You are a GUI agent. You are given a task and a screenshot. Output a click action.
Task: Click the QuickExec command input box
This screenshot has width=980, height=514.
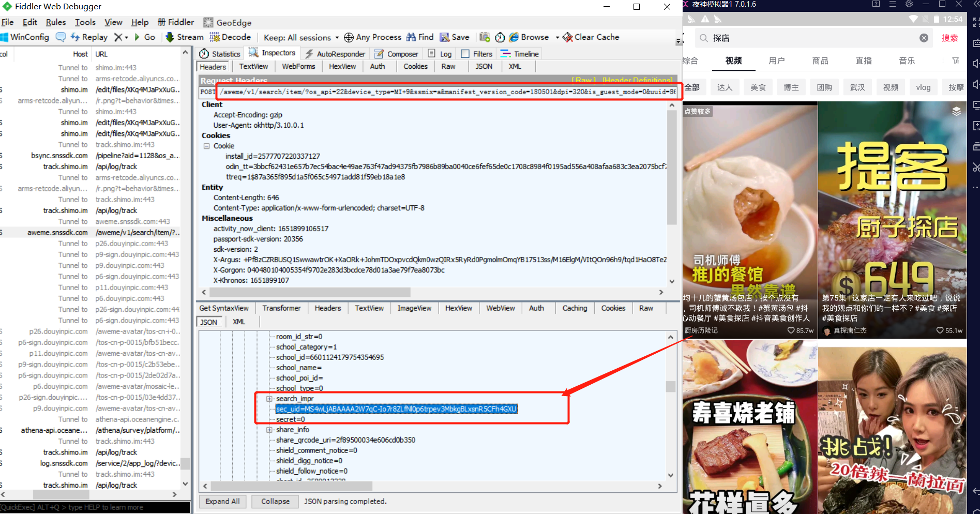point(95,507)
